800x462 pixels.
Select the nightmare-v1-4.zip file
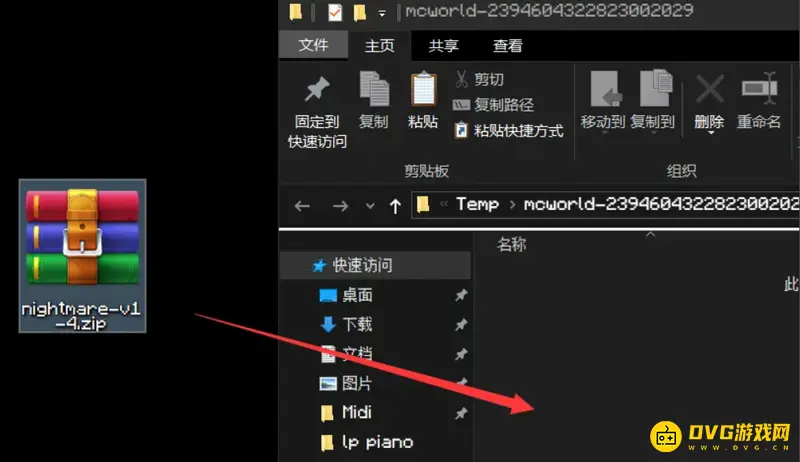click(x=83, y=256)
